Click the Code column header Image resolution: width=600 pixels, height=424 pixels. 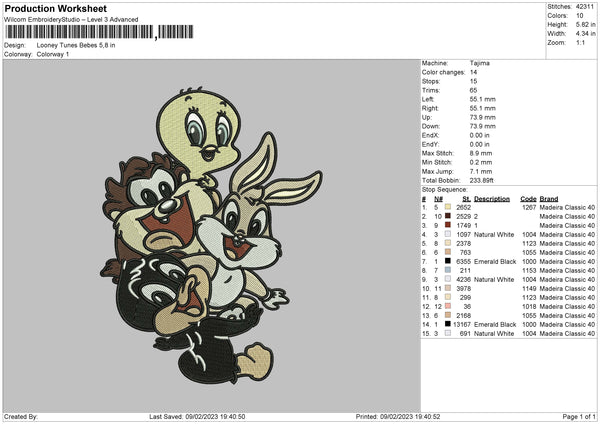tap(528, 199)
